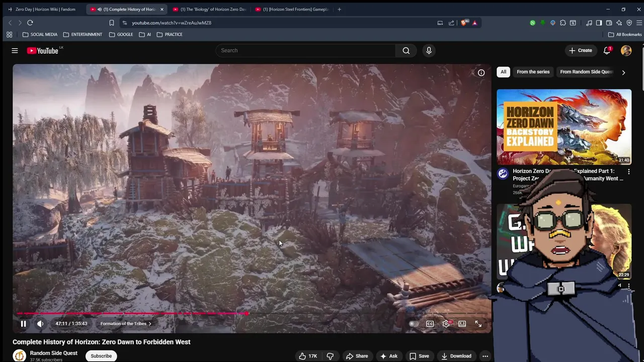Pause the video
Screen dimensions: 644x362
coord(23,324)
